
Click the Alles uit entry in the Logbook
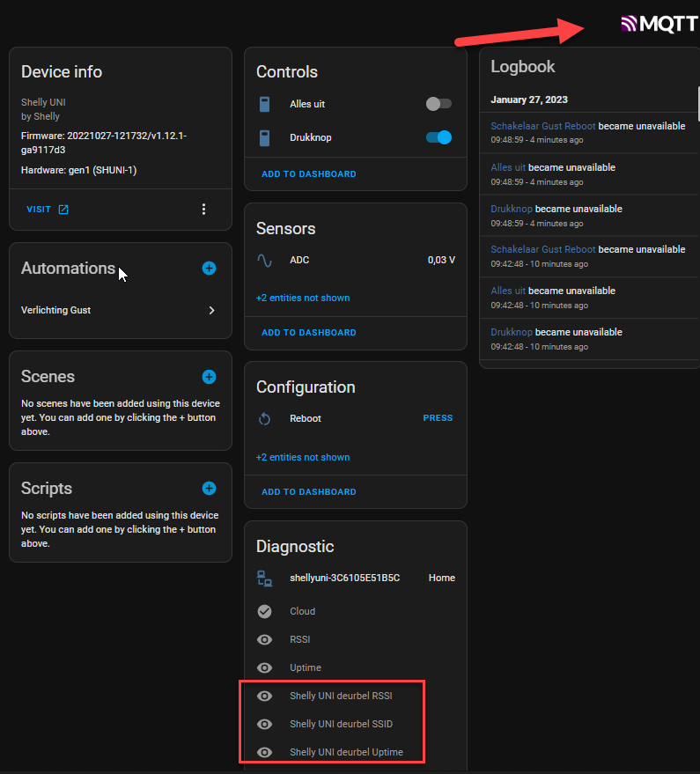[507, 167]
